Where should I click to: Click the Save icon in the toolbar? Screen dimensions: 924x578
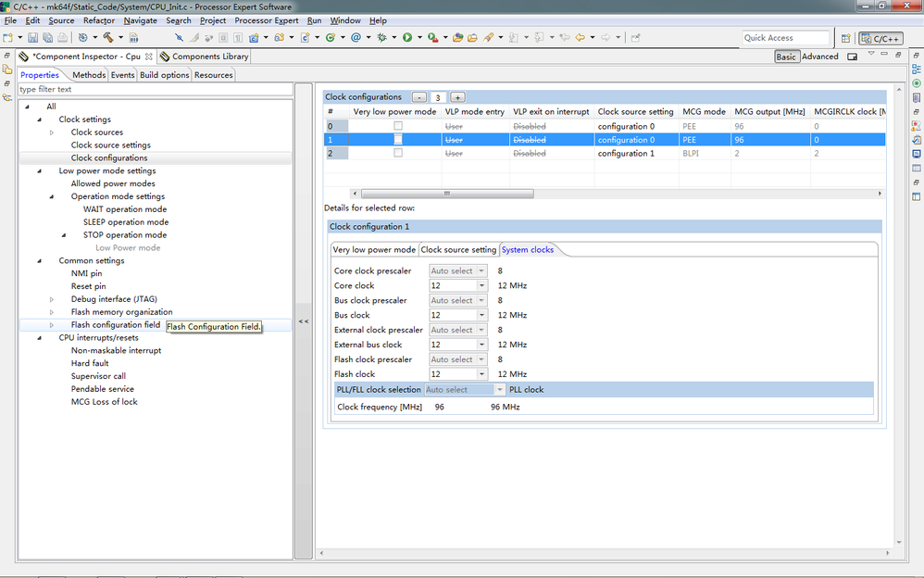[33, 38]
